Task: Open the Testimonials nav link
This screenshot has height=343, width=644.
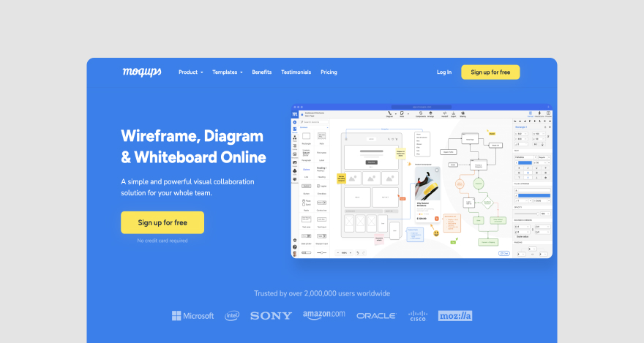Action: pyautogui.click(x=296, y=72)
